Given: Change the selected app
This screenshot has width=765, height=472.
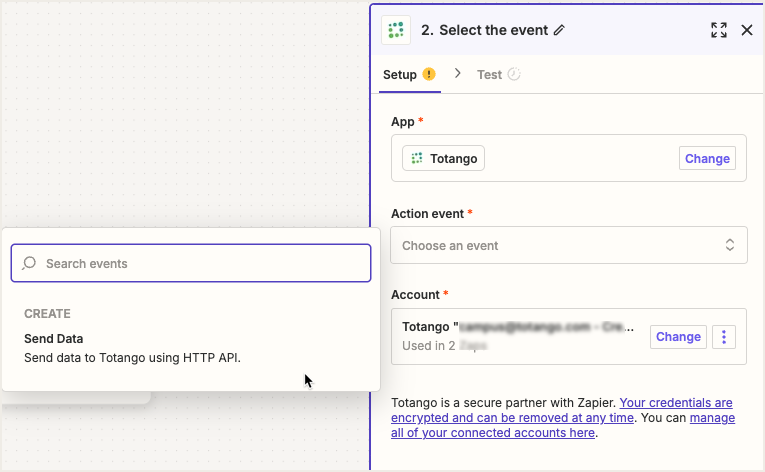Looking at the screenshot, I should [707, 158].
